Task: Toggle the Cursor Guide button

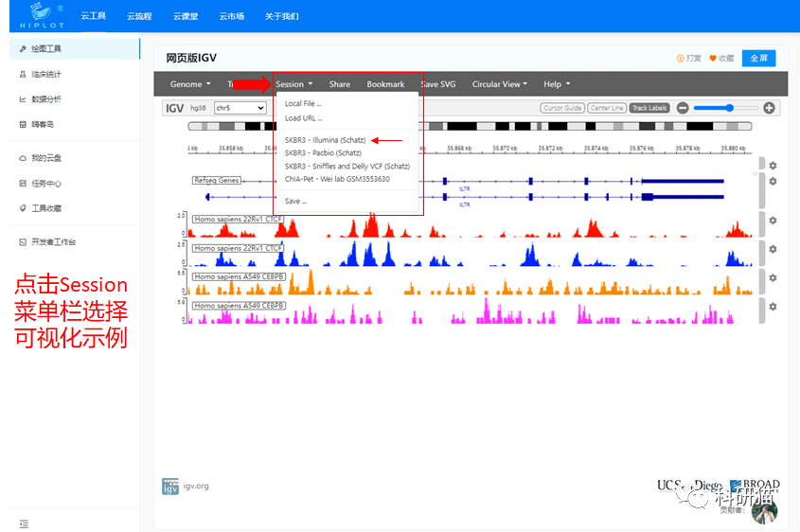Action: (561, 108)
